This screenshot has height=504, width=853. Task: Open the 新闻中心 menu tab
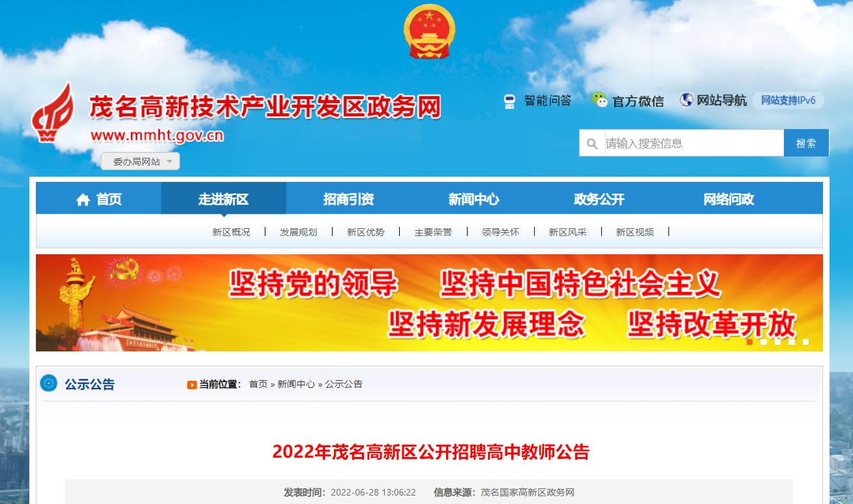(x=473, y=200)
